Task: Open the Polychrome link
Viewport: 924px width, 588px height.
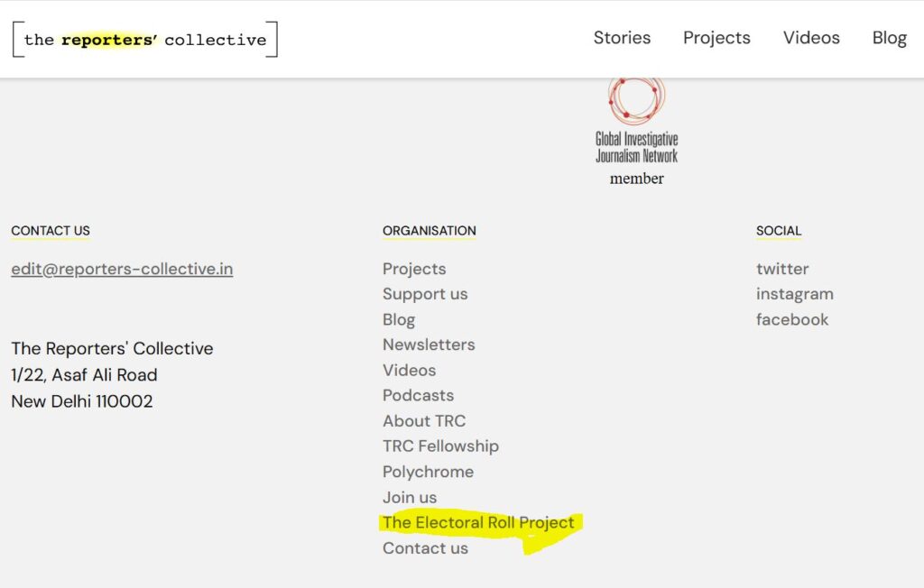Action: [428, 472]
